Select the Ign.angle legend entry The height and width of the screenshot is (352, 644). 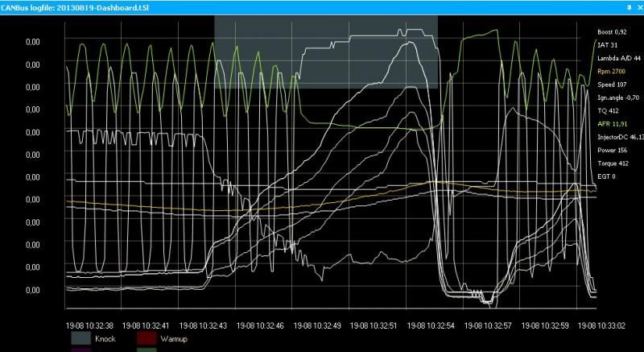pos(618,97)
